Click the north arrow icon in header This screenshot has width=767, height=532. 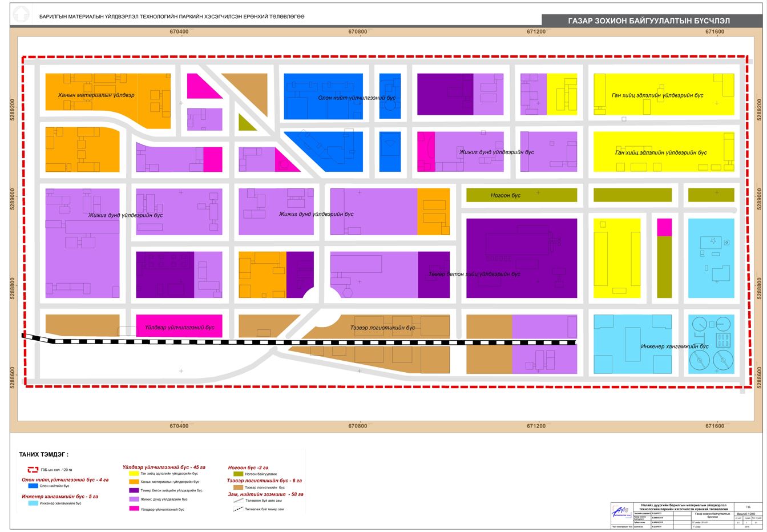(x=19, y=15)
